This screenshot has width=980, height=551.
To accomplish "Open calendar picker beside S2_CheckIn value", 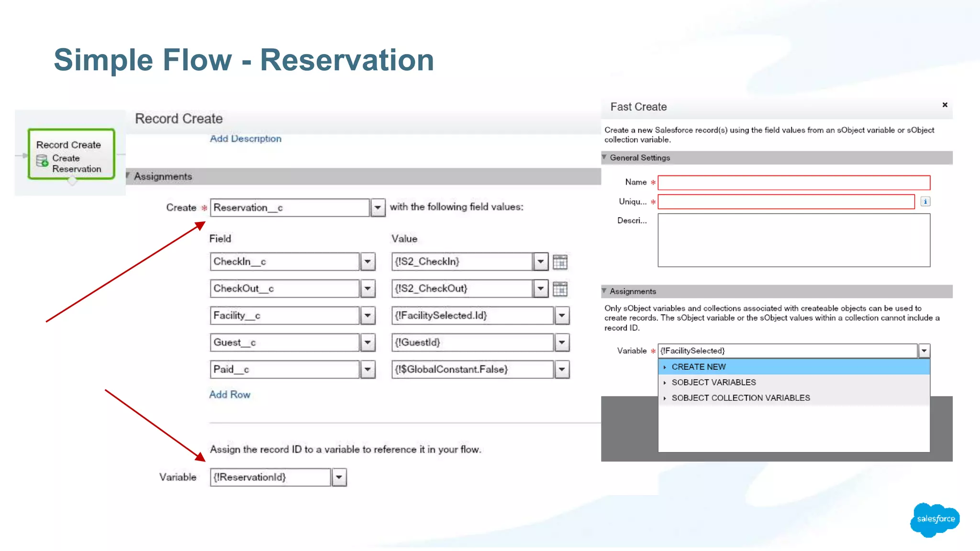I will (x=560, y=262).
